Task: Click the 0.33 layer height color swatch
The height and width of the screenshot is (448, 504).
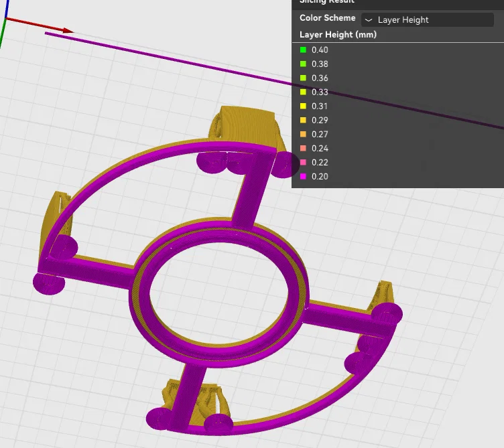Action: click(x=303, y=92)
